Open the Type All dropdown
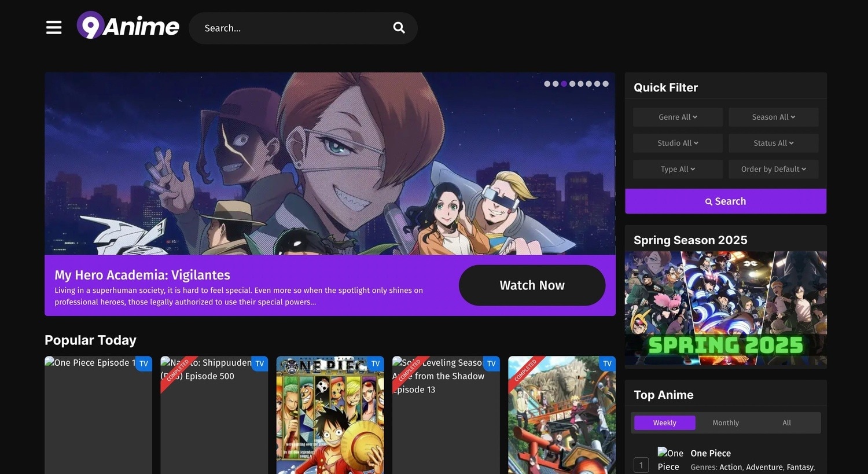This screenshot has height=474, width=868. (x=678, y=169)
